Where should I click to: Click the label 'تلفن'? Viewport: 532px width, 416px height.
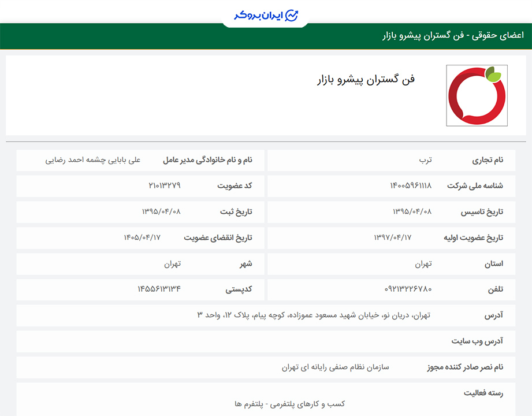496,289
